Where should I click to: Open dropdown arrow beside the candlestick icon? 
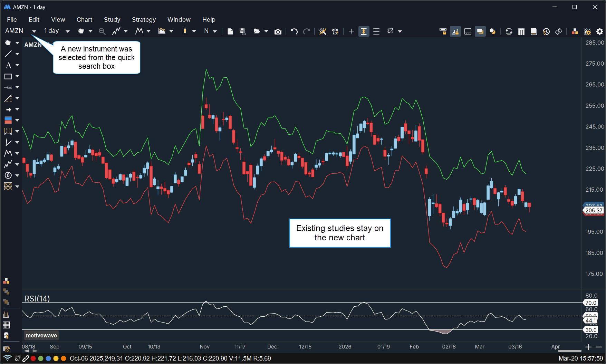(194, 31)
